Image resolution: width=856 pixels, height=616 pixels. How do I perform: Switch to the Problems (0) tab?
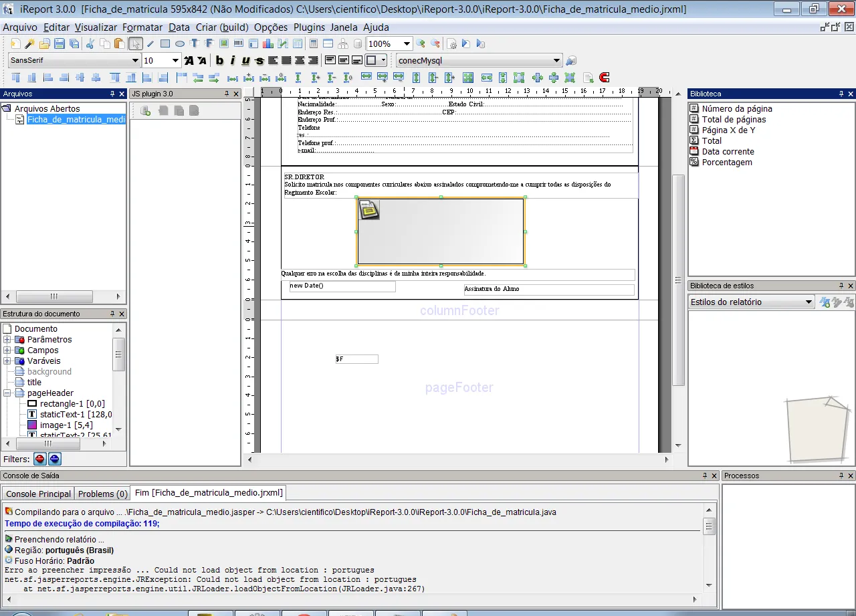pyautogui.click(x=102, y=494)
